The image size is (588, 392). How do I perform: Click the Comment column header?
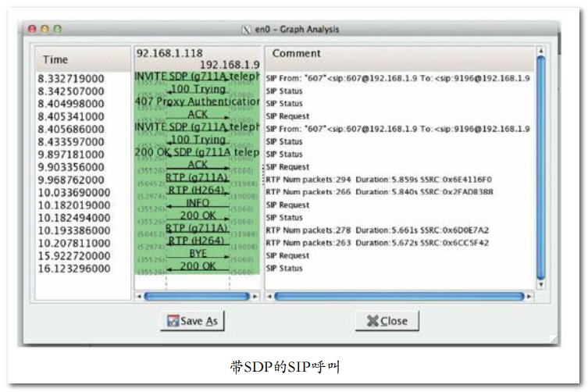399,59
